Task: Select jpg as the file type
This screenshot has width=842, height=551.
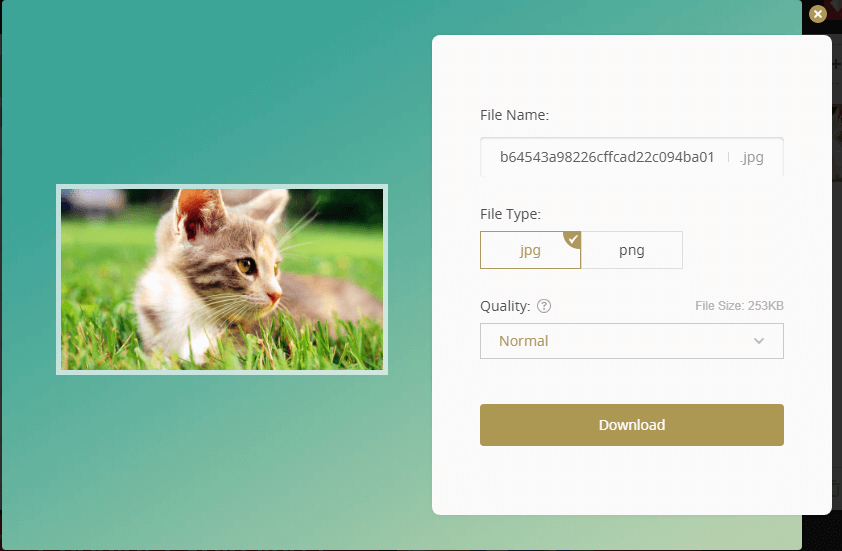Action: [529, 251]
